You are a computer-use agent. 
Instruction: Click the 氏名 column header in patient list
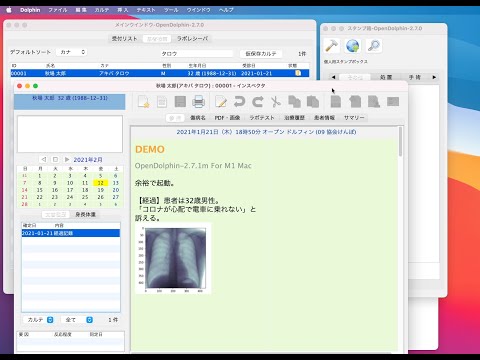pyautogui.click(x=50, y=66)
